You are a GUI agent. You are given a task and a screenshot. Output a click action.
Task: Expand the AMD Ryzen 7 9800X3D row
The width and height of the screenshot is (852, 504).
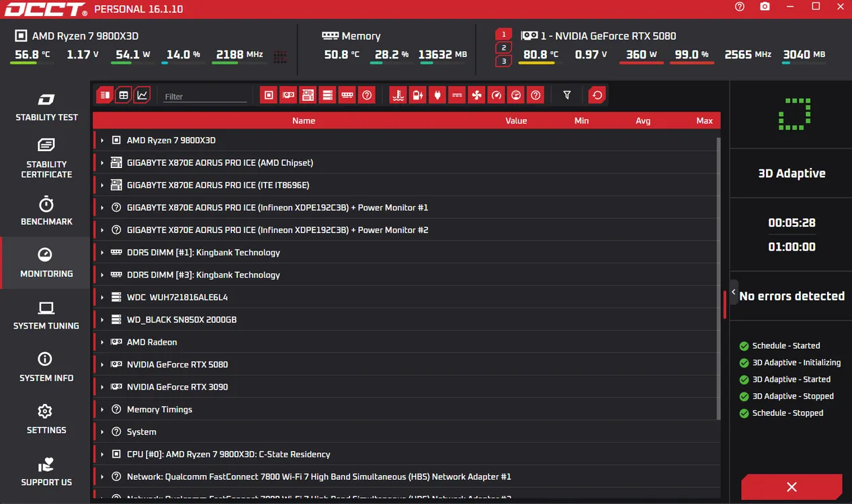(102, 140)
